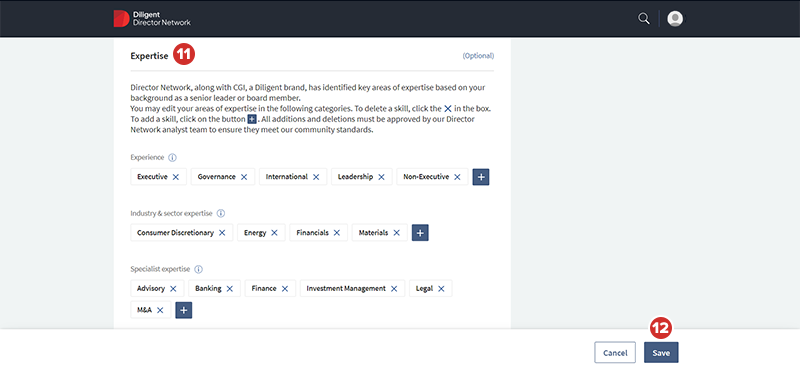Add a Specialist expertise skill
800x375 pixels.
tap(184, 310)
